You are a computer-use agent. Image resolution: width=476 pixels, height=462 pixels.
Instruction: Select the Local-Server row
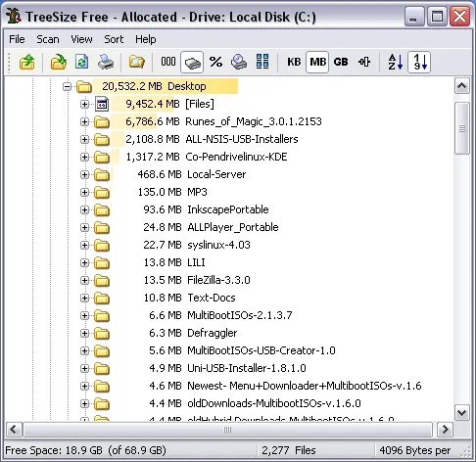pos(192,174)
